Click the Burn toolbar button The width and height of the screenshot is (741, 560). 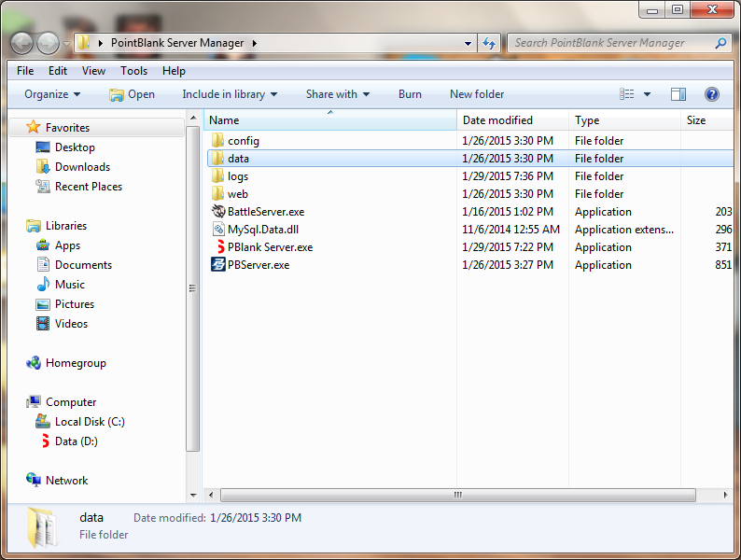(410, 94)
